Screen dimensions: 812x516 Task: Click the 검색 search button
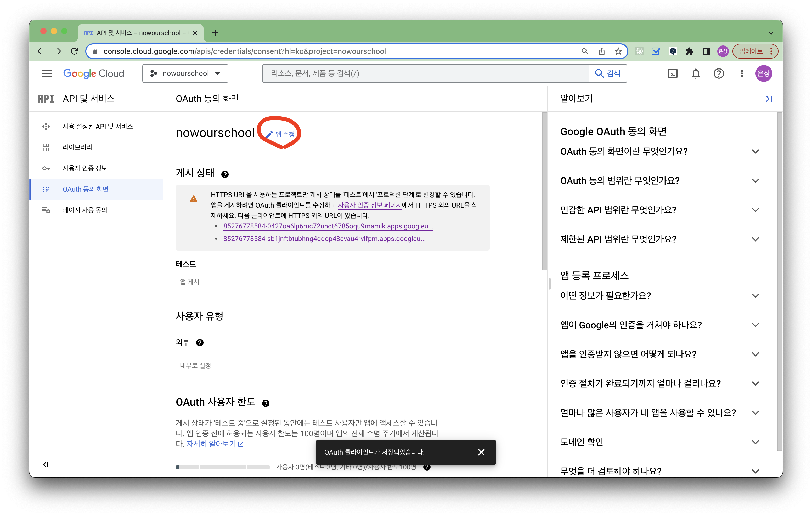click(608, 73)
